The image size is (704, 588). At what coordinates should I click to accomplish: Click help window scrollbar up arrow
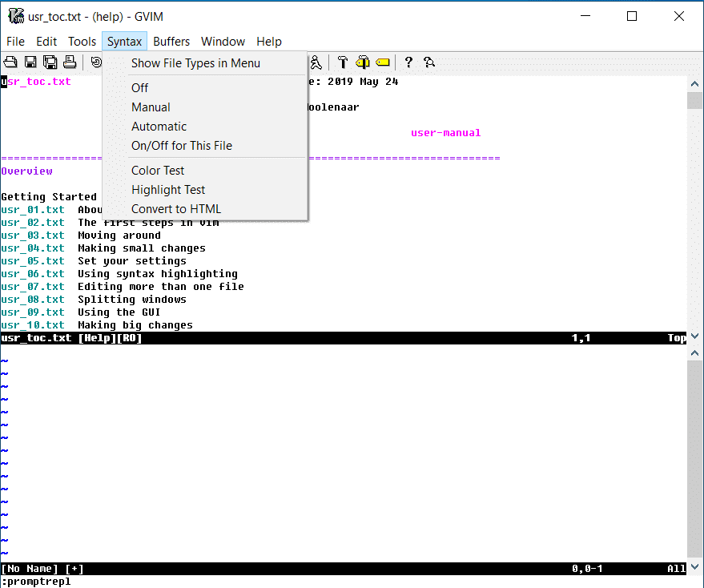click(694, 84)
